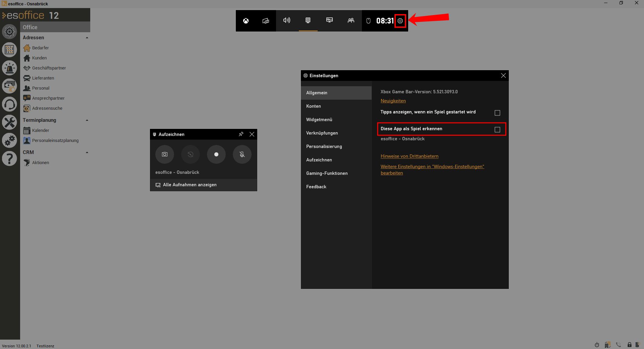Open the alarm siren module icon
Screen dimensions: 644x349
[9, 68]
